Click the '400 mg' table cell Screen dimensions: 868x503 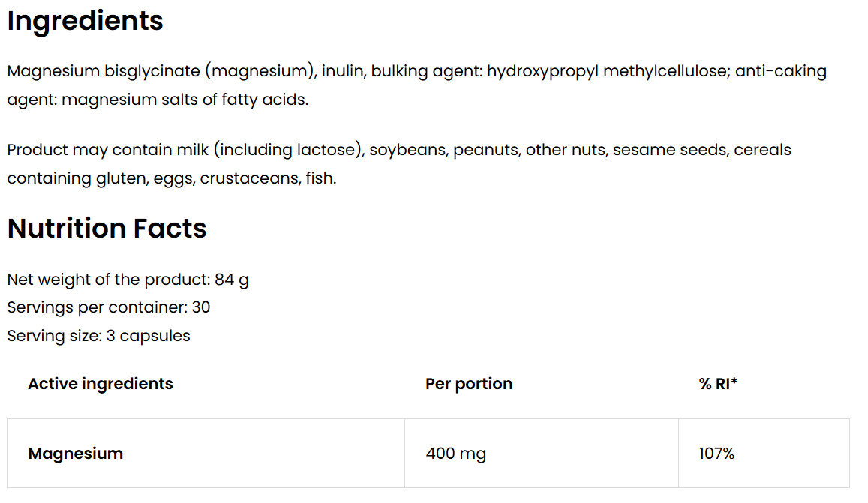pos(455,454)
